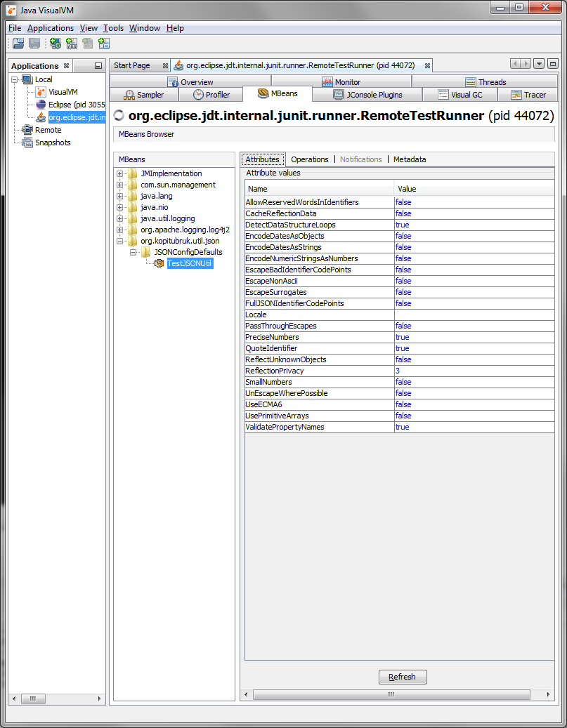Viewport: 567px width, 728px height.
Task: Click the VisualVM application icon in the tree
Action: pyautogui.click(x=41, y=92)
